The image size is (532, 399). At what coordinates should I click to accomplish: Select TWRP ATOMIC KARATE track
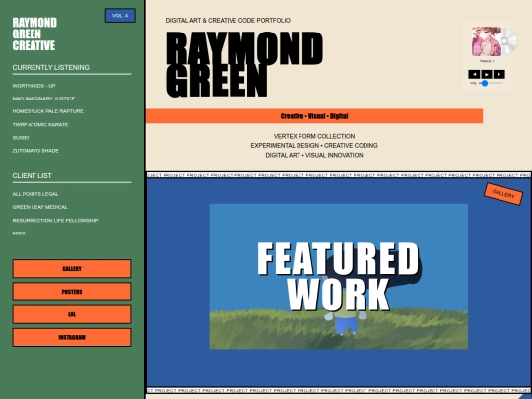[40, 124]
